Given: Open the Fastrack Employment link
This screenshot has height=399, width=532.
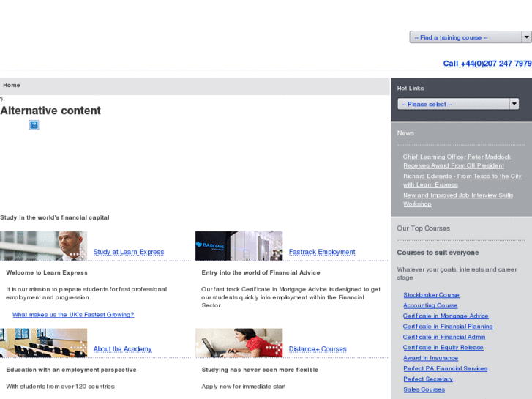Looking at the screenshot, I should [322, 252].
